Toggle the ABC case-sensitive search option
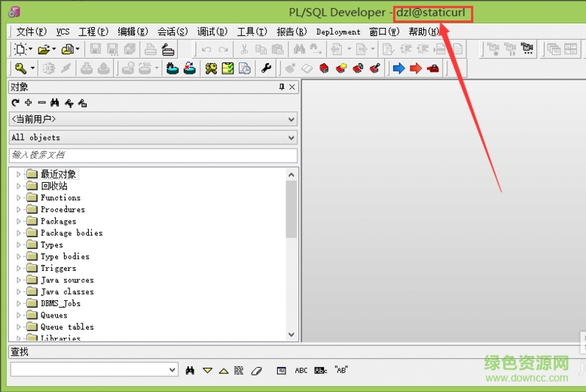The height and width of the screenshot is (392, 586). (x=301, y=370)
